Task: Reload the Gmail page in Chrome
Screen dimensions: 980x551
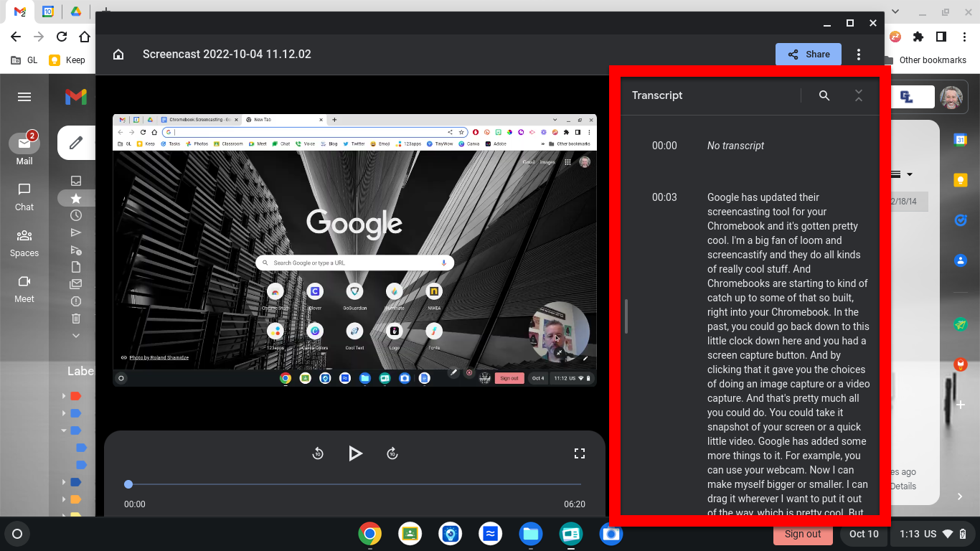Action: point(62,37)
